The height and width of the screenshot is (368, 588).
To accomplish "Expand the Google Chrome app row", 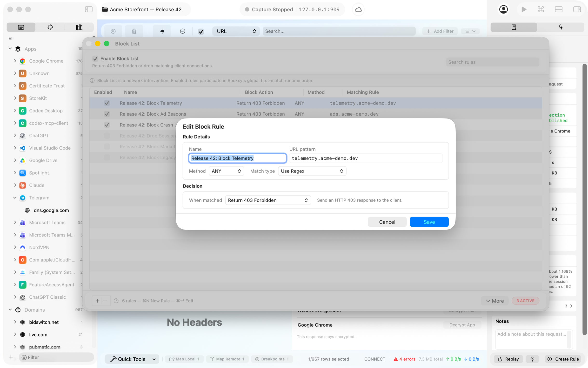I will (x=15, y=61).
